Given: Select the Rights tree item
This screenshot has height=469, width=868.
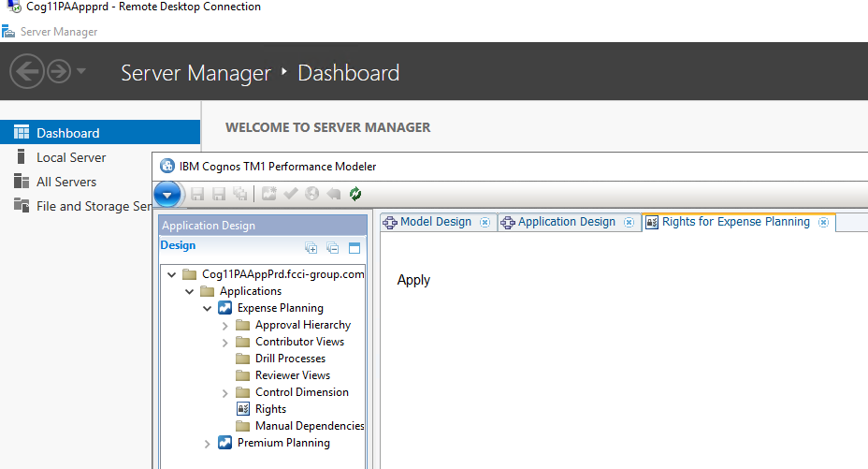Looking at the screenshot, I should (270, 409).
